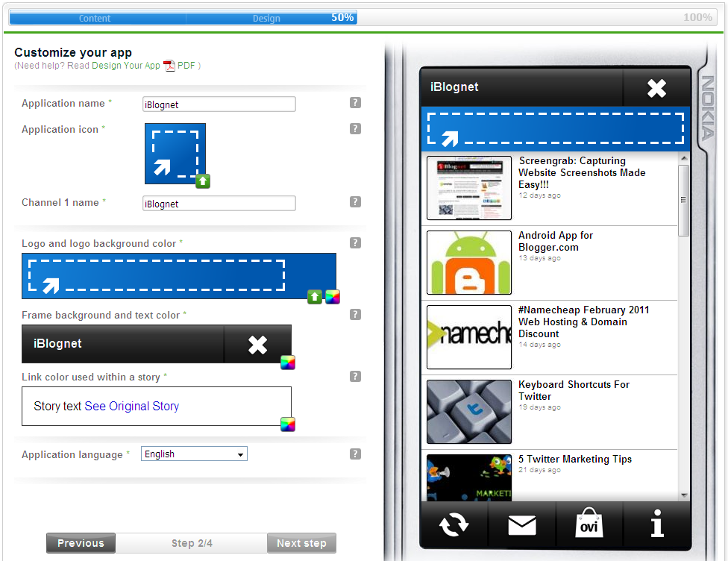Open help for Link color used within a story
This screenshot has width=728, height=561.
[355, 376]
